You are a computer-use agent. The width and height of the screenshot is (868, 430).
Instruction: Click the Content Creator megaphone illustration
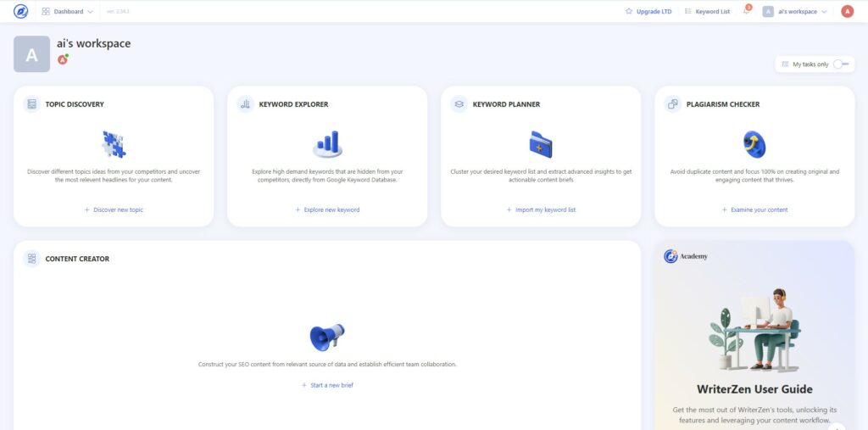pos(327,337)
